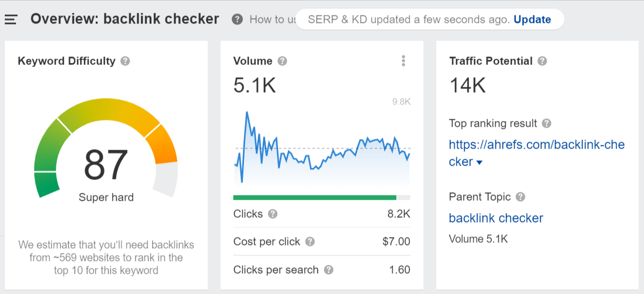This screenshot has height=294, width=644.
Task: Click help icon beside Traffic Potential
Action: [x=542, y=61]
